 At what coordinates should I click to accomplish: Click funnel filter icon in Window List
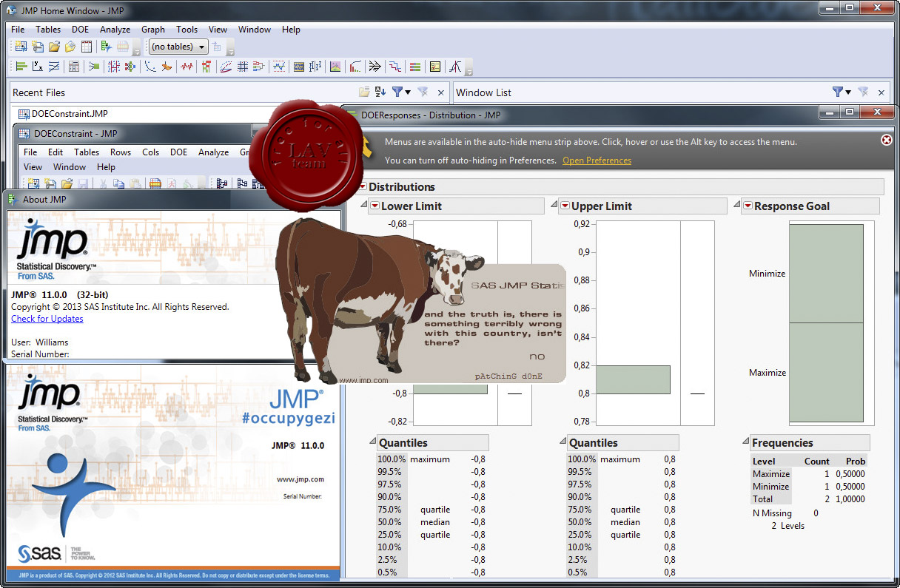point(838,92)
